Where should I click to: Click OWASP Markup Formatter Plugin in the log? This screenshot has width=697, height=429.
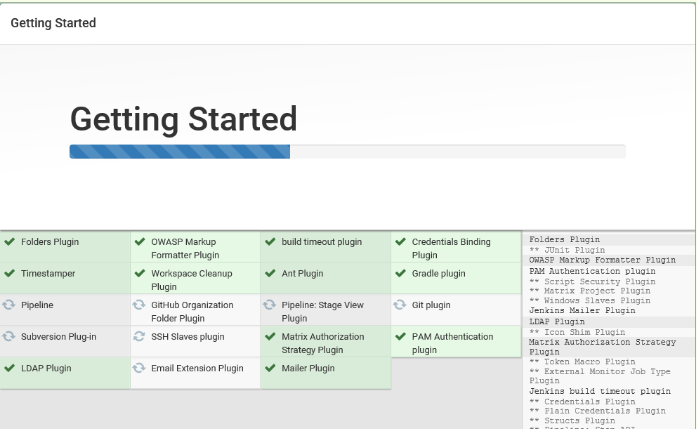point(602,260)
